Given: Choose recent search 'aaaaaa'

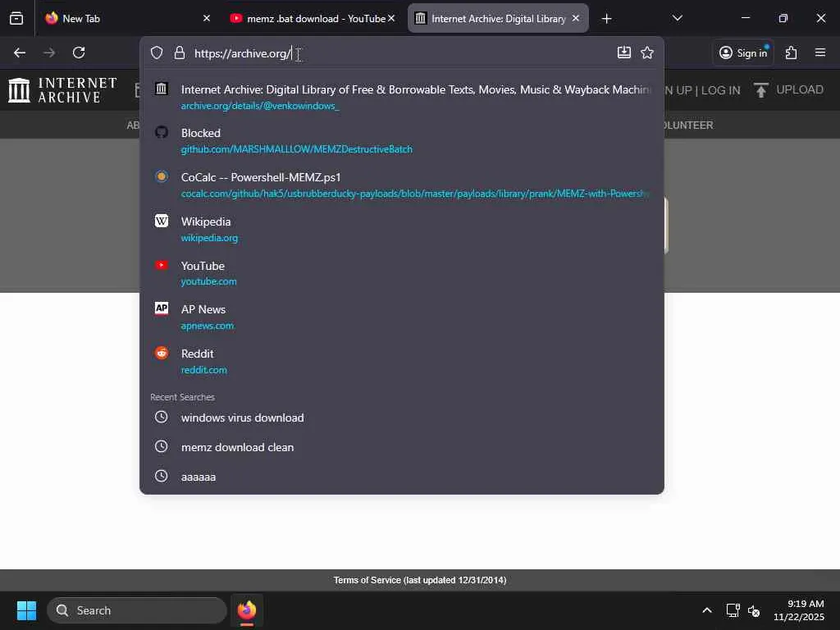Looking at the screenshot, I should tap(402, 477).
